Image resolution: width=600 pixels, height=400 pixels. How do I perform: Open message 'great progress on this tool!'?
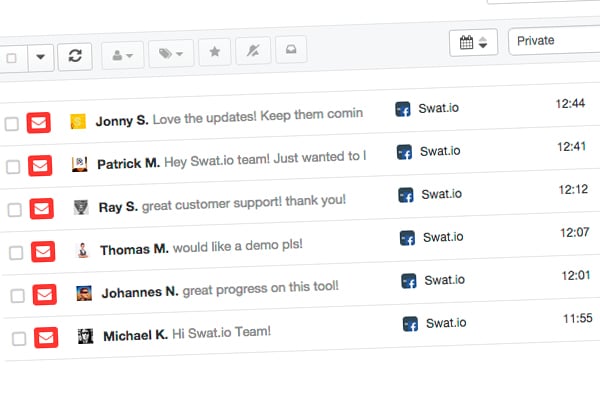[260, 289]
